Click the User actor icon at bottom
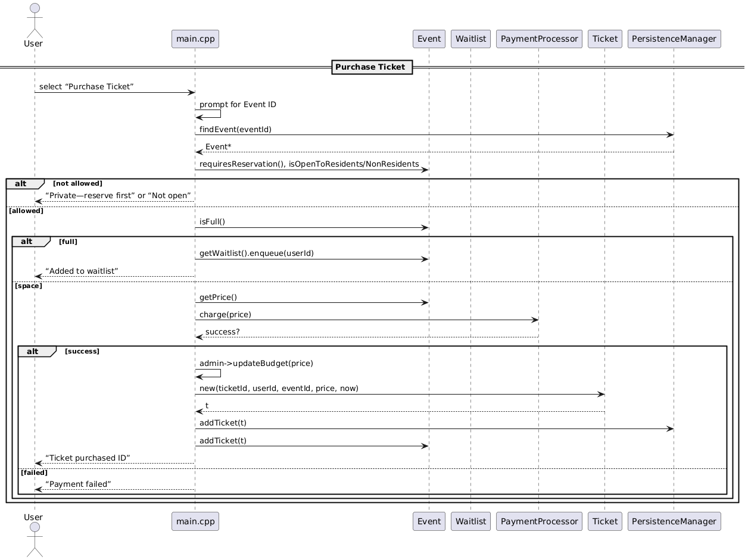The image size is (748, 560). [x=34, y=539]
